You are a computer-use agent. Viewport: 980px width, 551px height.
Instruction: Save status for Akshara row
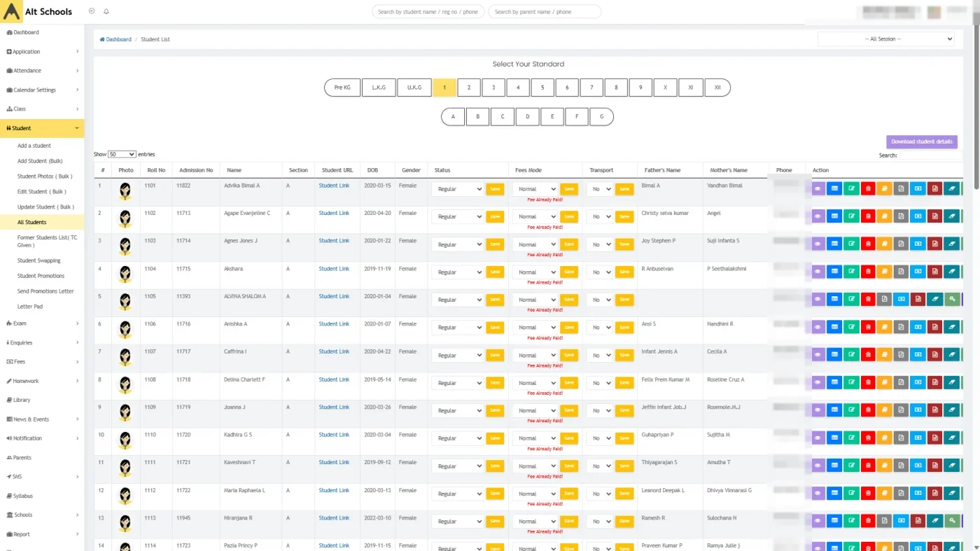(x=495, y=272)
